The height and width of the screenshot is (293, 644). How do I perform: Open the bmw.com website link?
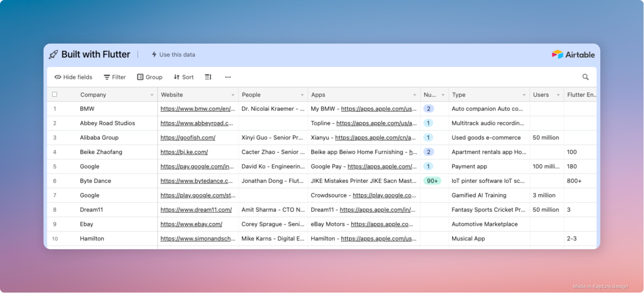coord(198,109)
